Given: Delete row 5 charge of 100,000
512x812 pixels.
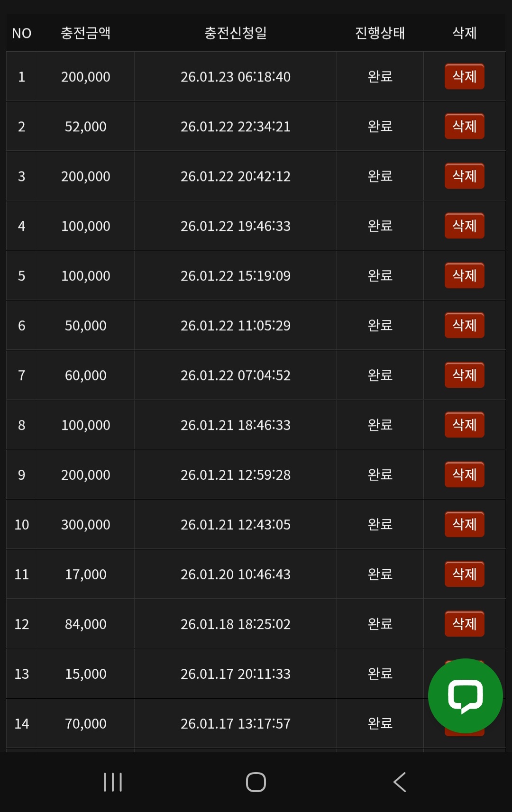Looking at the screenshot, I should (x=464, y=275).
